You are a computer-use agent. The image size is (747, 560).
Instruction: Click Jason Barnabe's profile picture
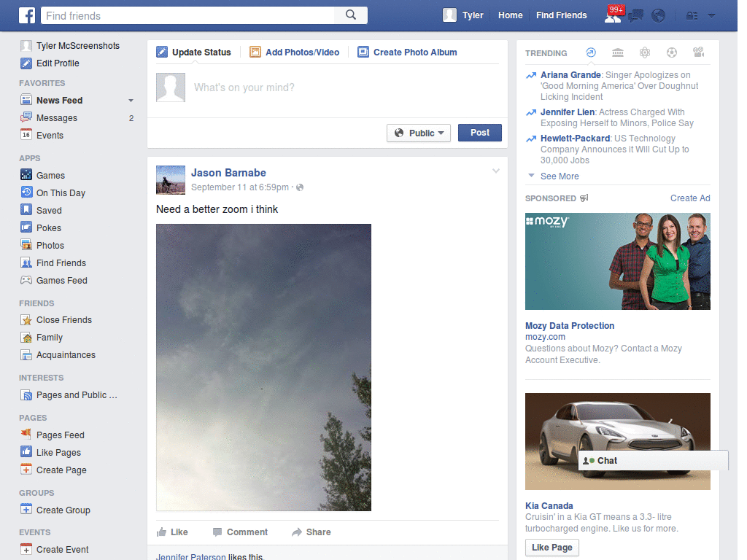click(171, 180)
